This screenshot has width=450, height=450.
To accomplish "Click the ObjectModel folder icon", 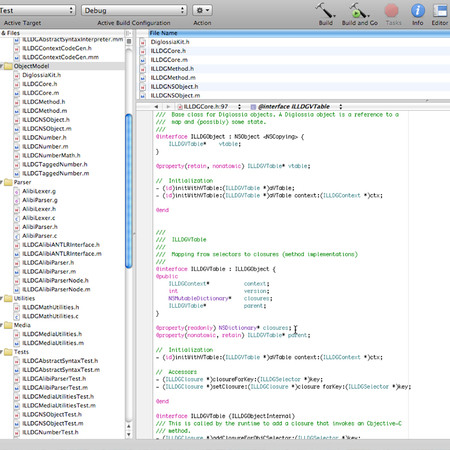I will [8, 66].
